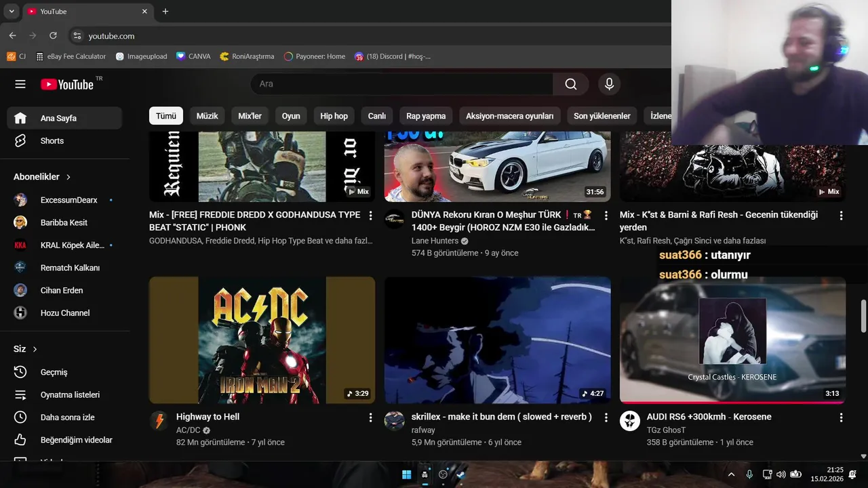This screenshot has height=488, width=868.
Task: Open options for AUDI RS6 Kerosene video
Action: pyautogui.click(x=841, y=418)
